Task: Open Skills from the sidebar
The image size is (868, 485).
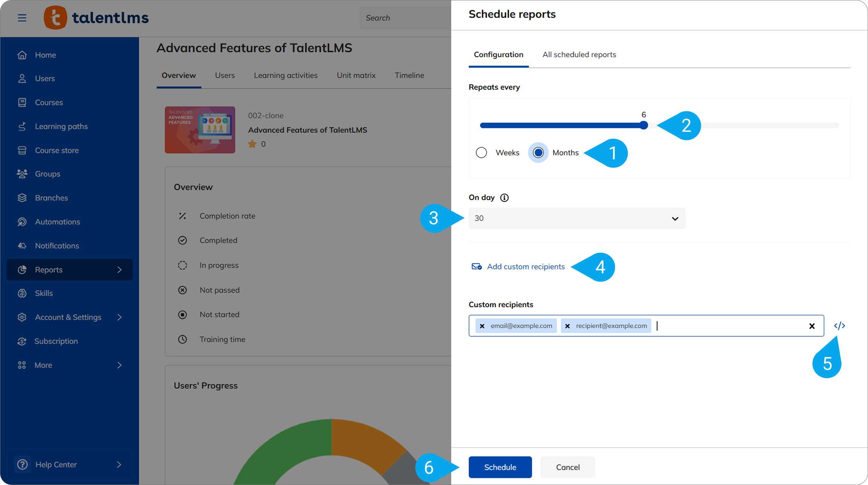Action: 44,293
